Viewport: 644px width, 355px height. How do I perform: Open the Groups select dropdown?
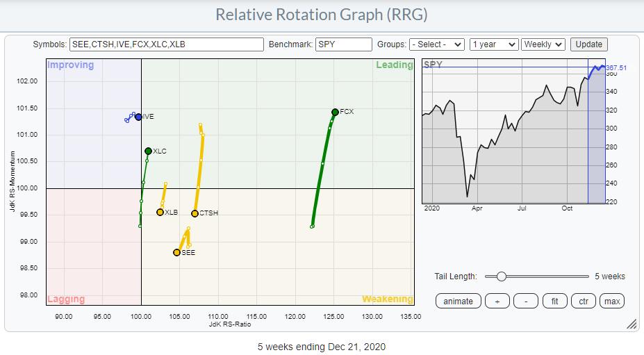[x=436, y=44]
